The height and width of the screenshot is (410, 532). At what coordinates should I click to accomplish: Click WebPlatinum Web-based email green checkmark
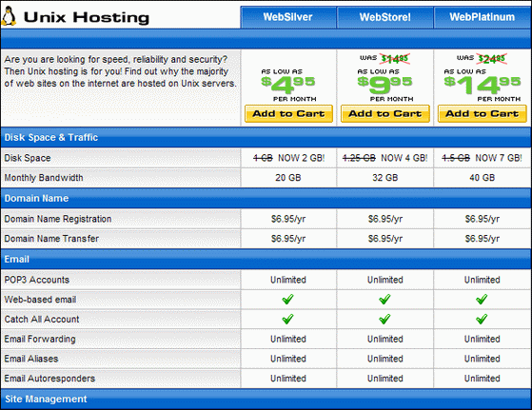pyautogui.click(x=482, y=299)
